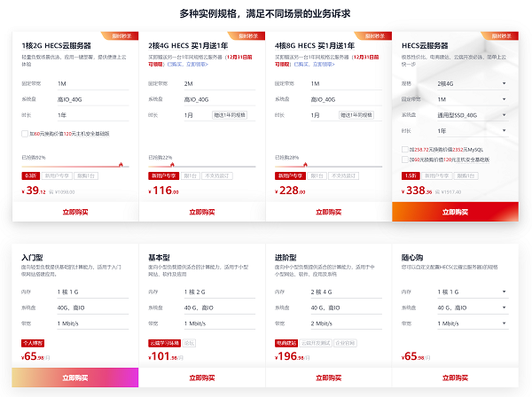This screenshot has width=532, height=397.
Task: Click the red discount tag on the 1核2G card
Action: [x=30, y=175]
